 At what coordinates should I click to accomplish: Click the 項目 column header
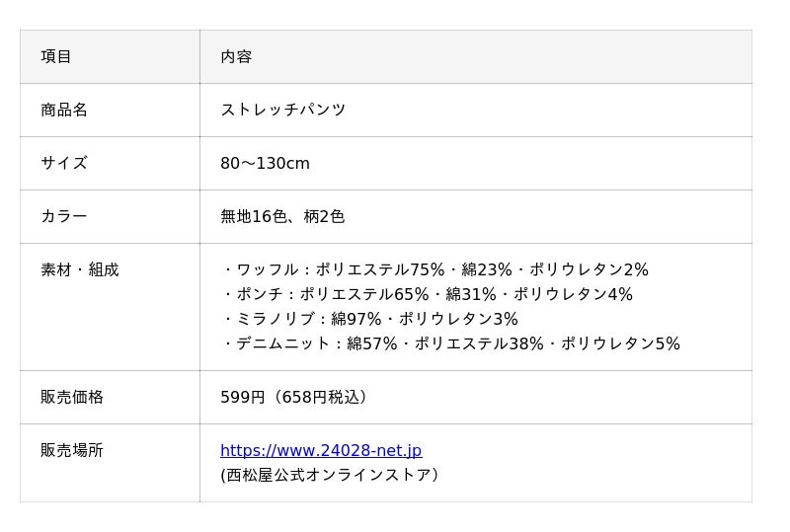(56, 57)
